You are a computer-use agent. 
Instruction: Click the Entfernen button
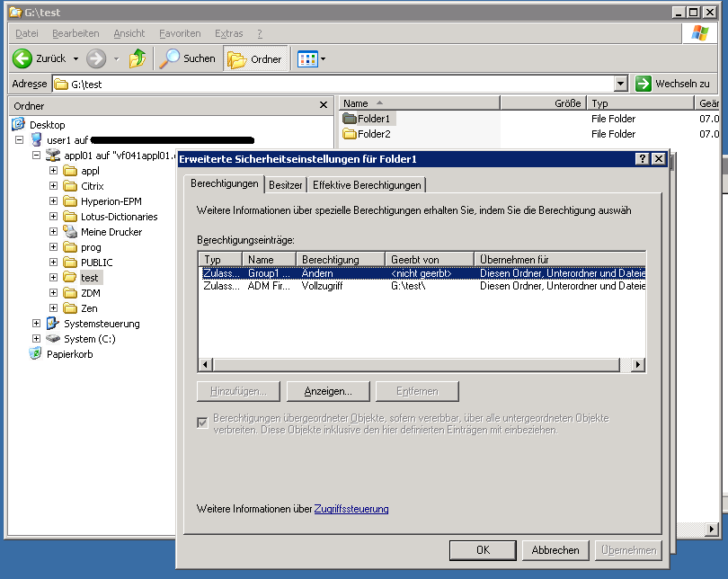point(417,391)
